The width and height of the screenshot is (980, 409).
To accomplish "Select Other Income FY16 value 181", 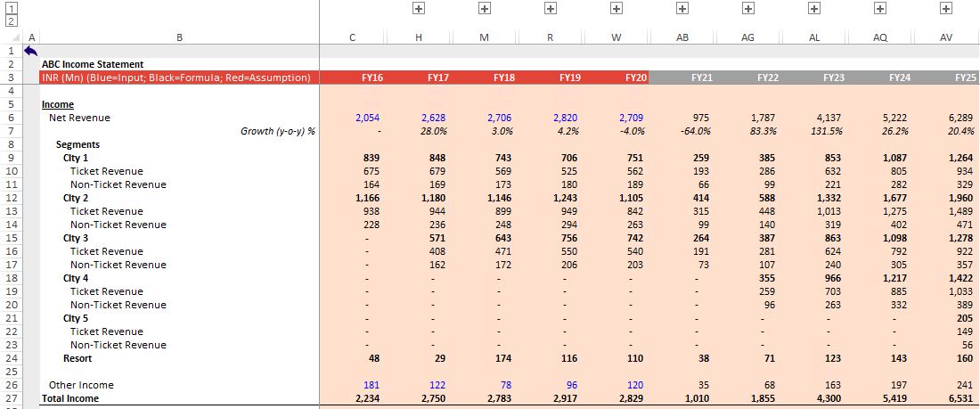I will coord(372,385).
